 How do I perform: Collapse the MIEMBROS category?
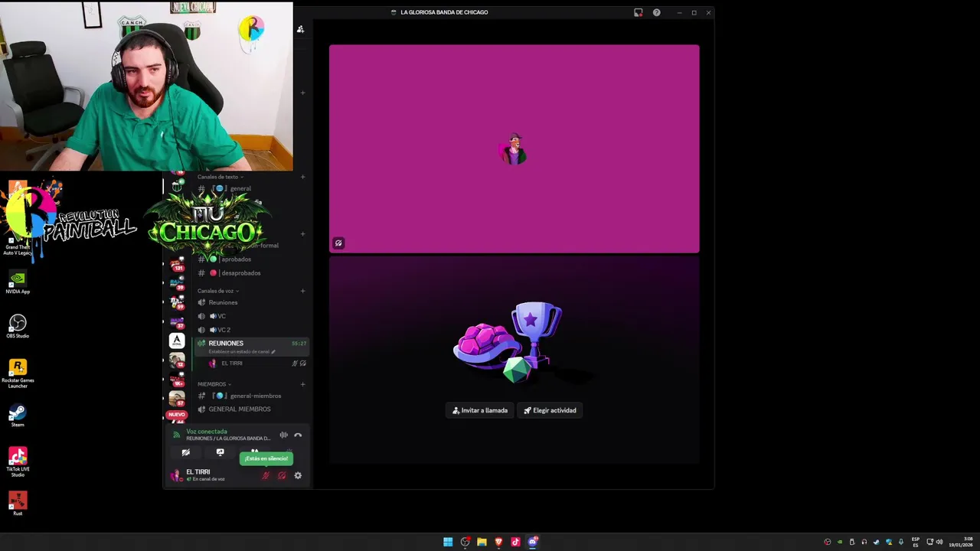click(214, 384)
